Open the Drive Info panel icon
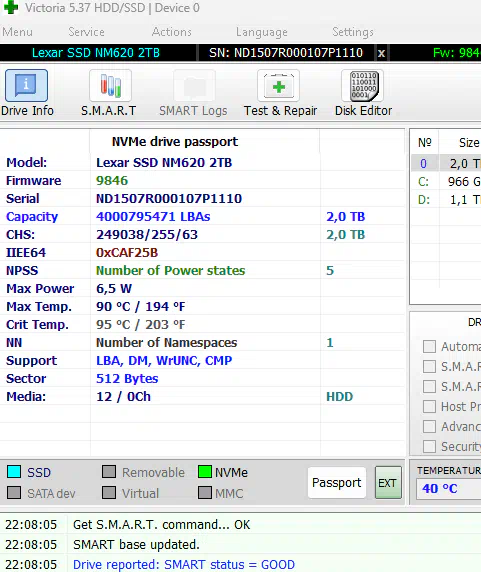481x572 pixels. click(x=26, y=85)
